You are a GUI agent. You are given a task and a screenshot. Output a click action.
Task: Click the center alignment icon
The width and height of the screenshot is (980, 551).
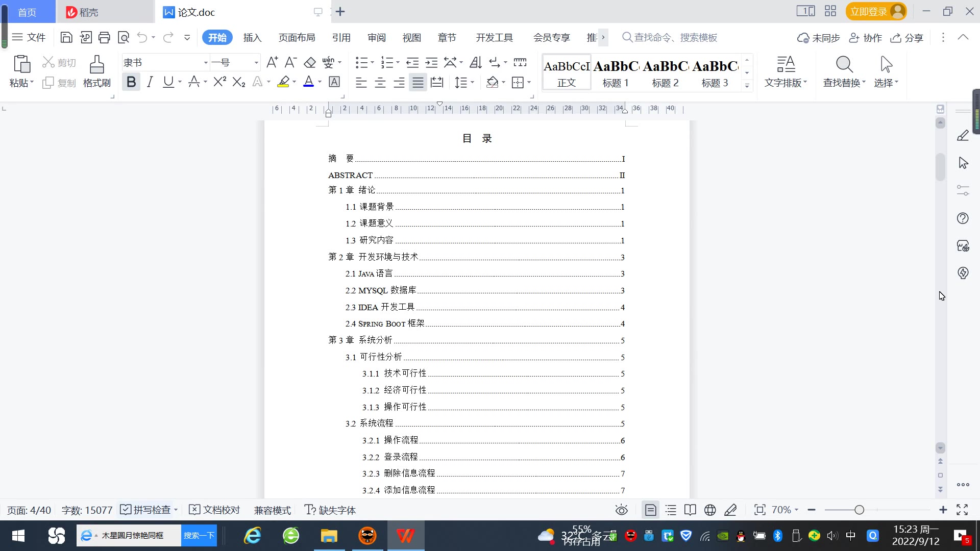point(380,82)
